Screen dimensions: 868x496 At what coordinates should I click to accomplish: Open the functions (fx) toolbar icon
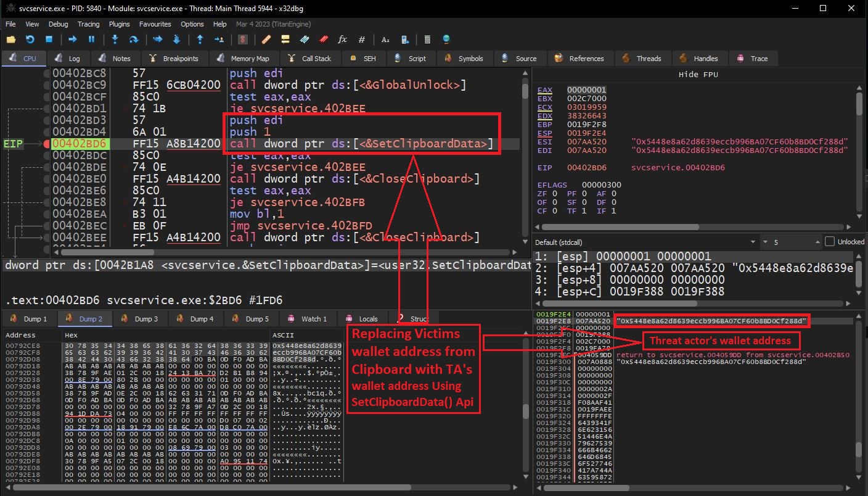click(343, 39)
